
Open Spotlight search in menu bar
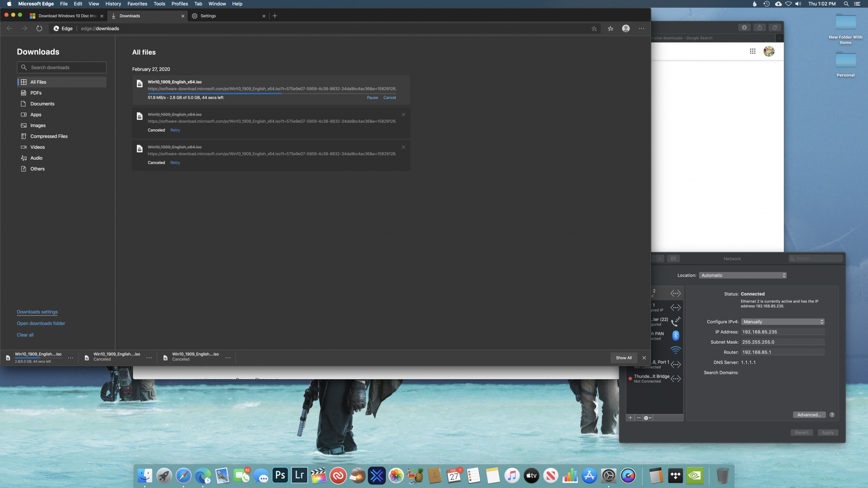tap(846, 4)
